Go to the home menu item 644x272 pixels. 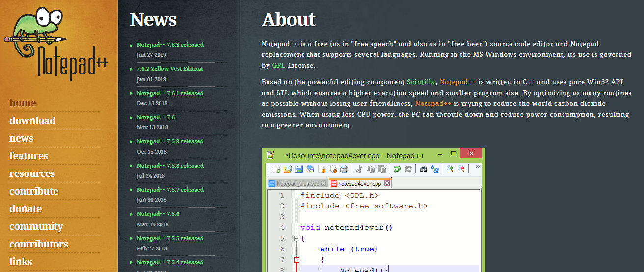coord(23,103)
